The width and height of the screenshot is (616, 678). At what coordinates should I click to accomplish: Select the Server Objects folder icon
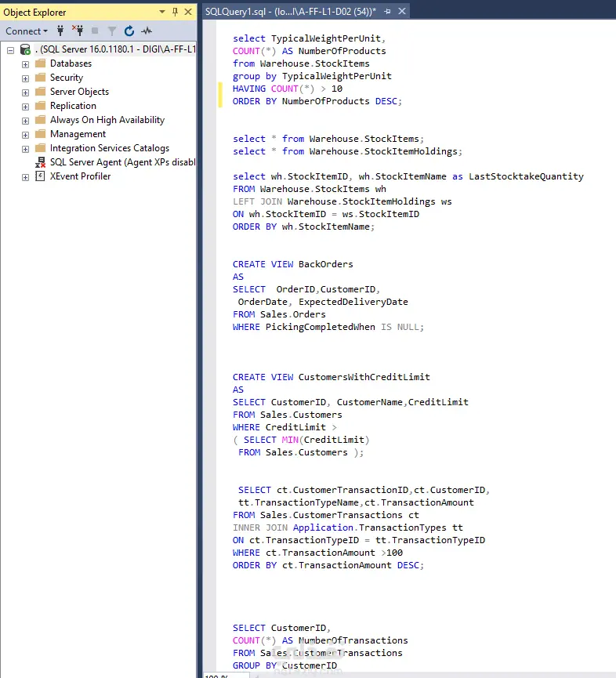pos(40,92)
